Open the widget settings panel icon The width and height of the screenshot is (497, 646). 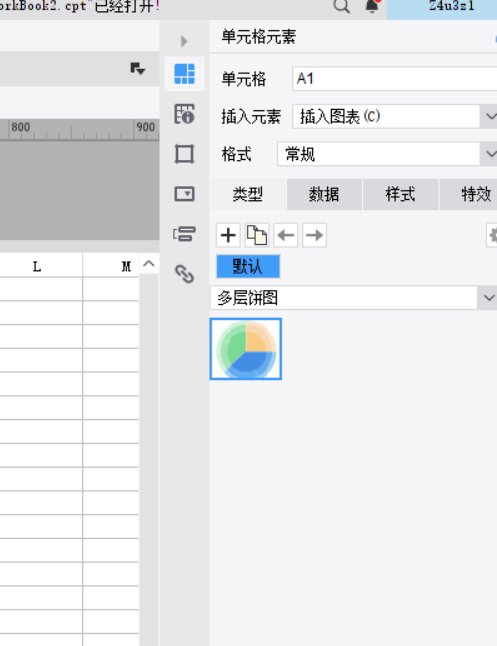(184, 194)
